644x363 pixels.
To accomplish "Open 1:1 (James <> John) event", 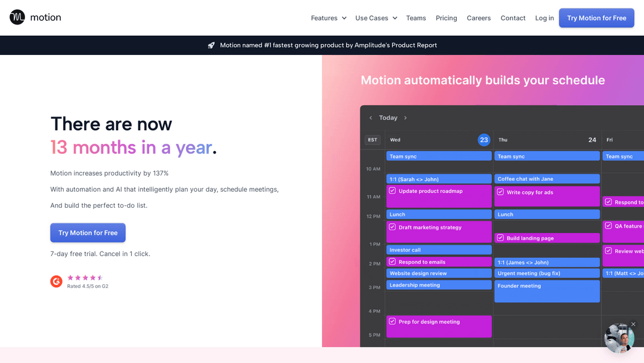I will (547, 262).
